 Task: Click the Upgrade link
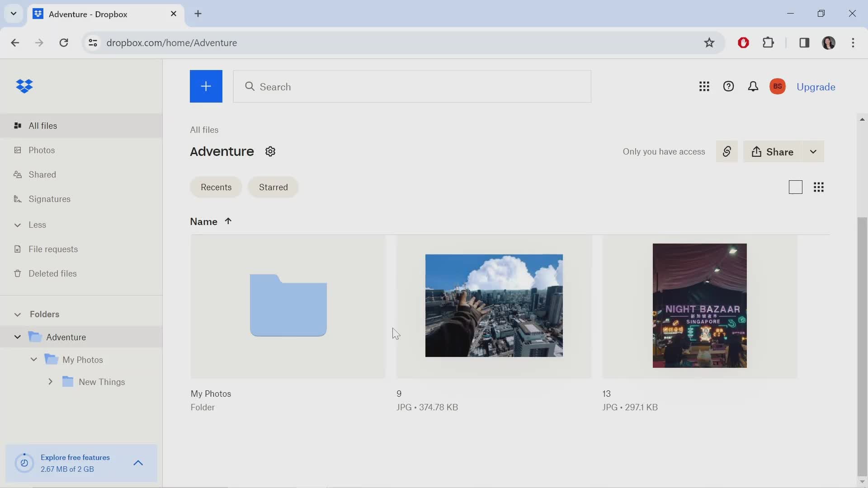(x=816, y=87)
